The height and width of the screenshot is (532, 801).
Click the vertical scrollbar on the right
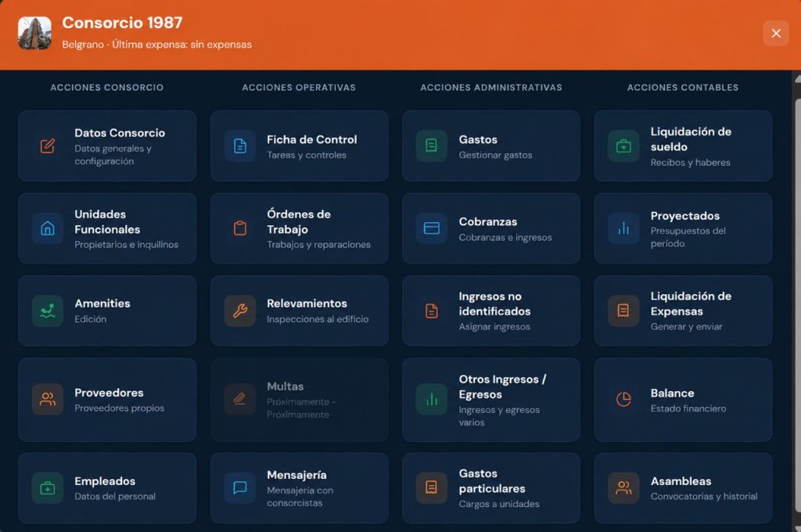tap(797, 301)
